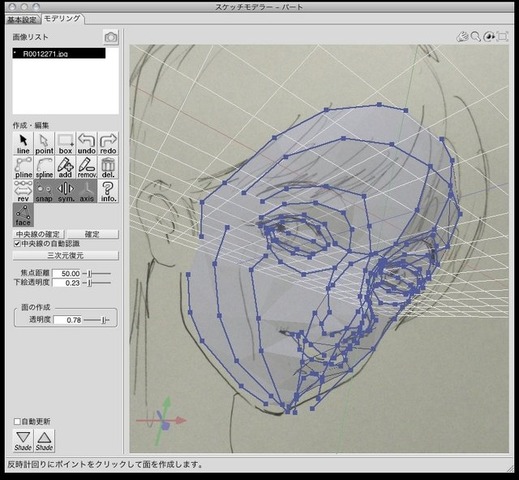Viewport: 519px width, 480px height.
Task: Click the window resize grip
Action: click(510, 469)
